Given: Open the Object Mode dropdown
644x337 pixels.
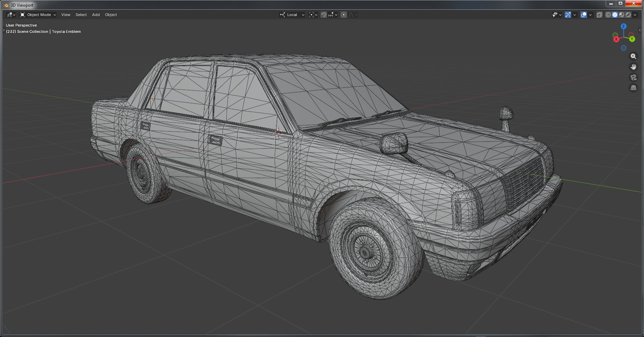Looking at the screenshot, I should (x=38, y=15).
